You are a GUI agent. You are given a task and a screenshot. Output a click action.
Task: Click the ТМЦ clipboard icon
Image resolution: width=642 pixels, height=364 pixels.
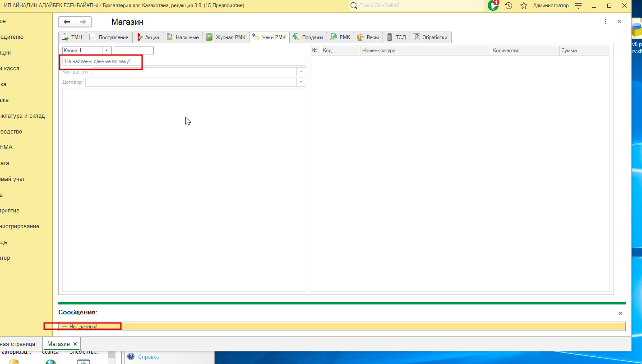65,37
